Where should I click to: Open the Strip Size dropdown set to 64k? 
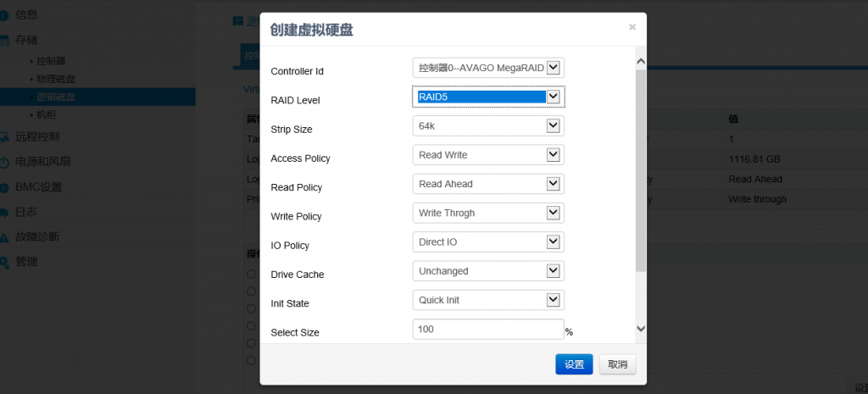point(487,126)
